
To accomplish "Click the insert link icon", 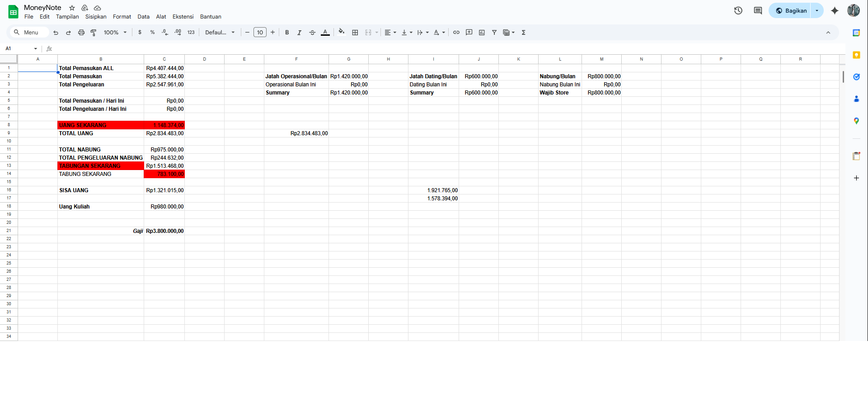I will coord(456,33).
